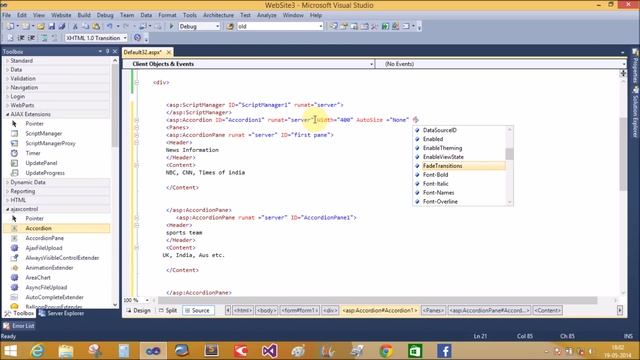Image resolution: width=640 pixels, height=360 pixels.
Task: Open the Build menu
Action: point(84,15)
